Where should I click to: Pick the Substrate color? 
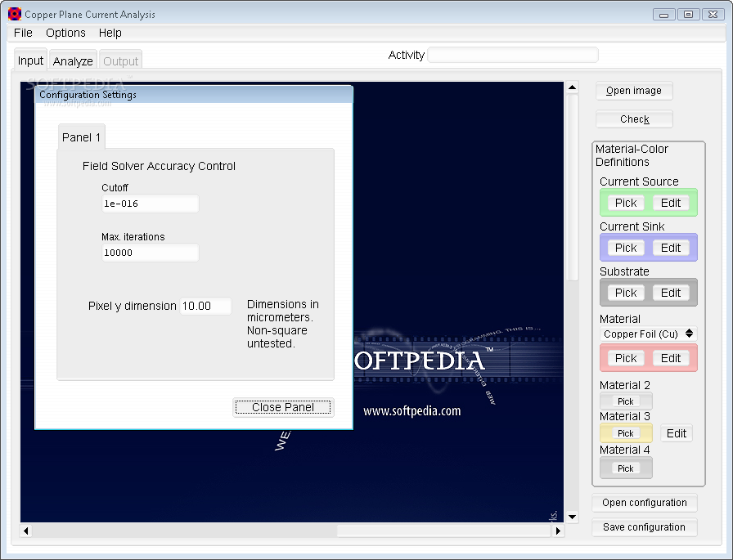pos(626,293)
